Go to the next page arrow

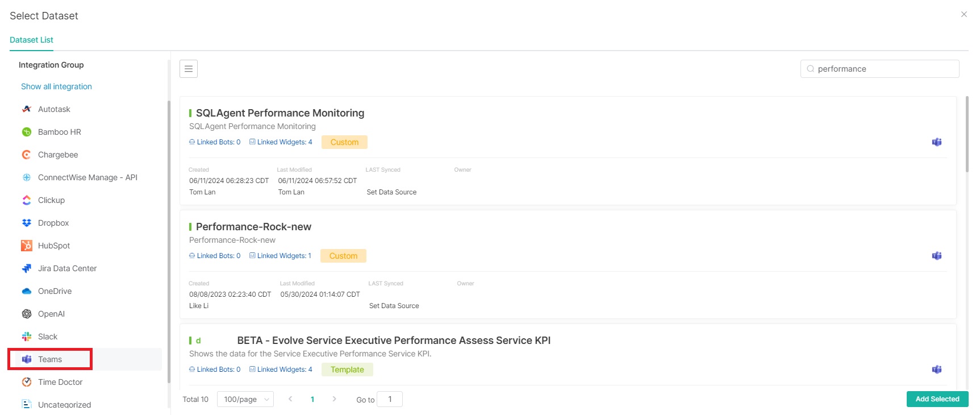(x=334, y=399)
